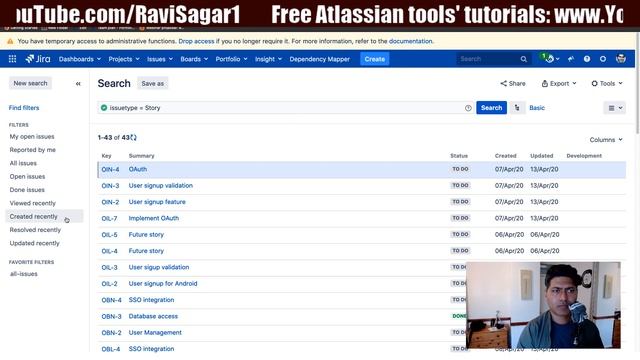Collapse the filters sidebar with double chevron
Image resolution: width=640 pixels, height=360 pixels.
78,84
